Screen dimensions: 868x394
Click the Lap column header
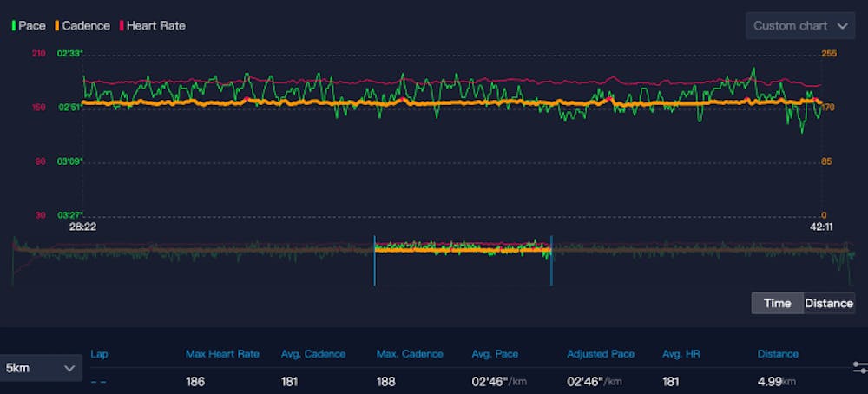(x=99, y=354)
